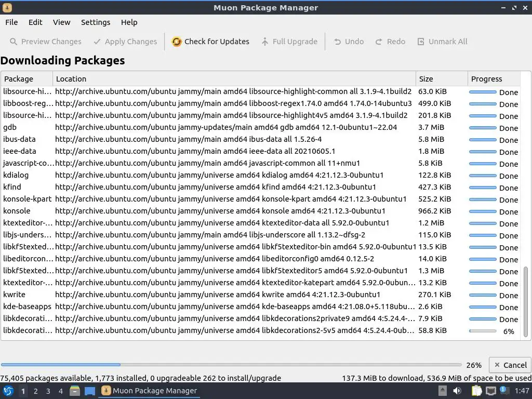Switch to virtual desktop 4
This screenshot has width=532, height=399.
click(x=61, y=391)
